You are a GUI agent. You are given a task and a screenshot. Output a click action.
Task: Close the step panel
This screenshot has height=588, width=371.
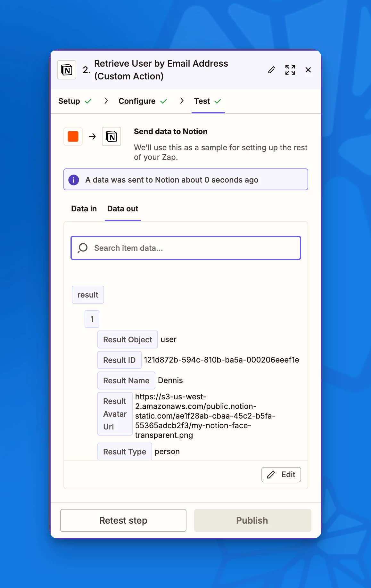pos(308,70)
